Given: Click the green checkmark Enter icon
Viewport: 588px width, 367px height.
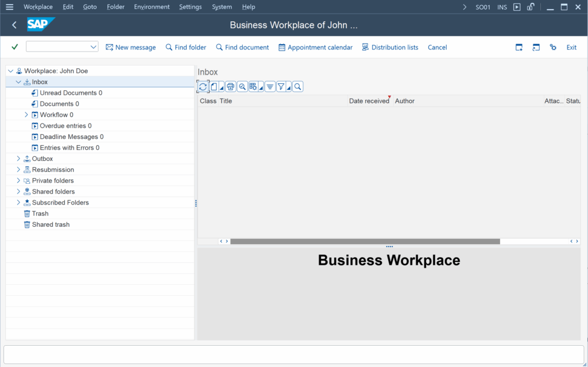Looking at the screenshot, I should [x=15, y=47].
